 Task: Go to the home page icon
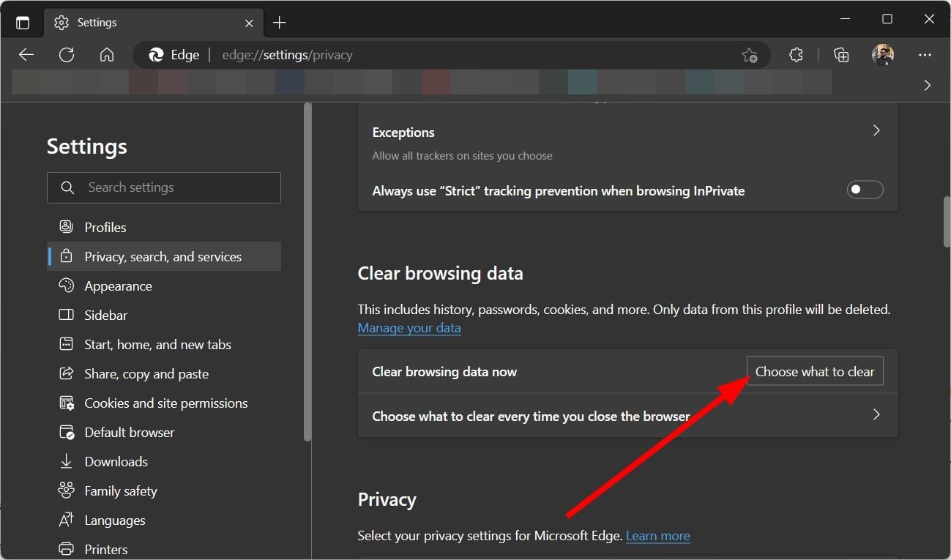coord(107,55)
